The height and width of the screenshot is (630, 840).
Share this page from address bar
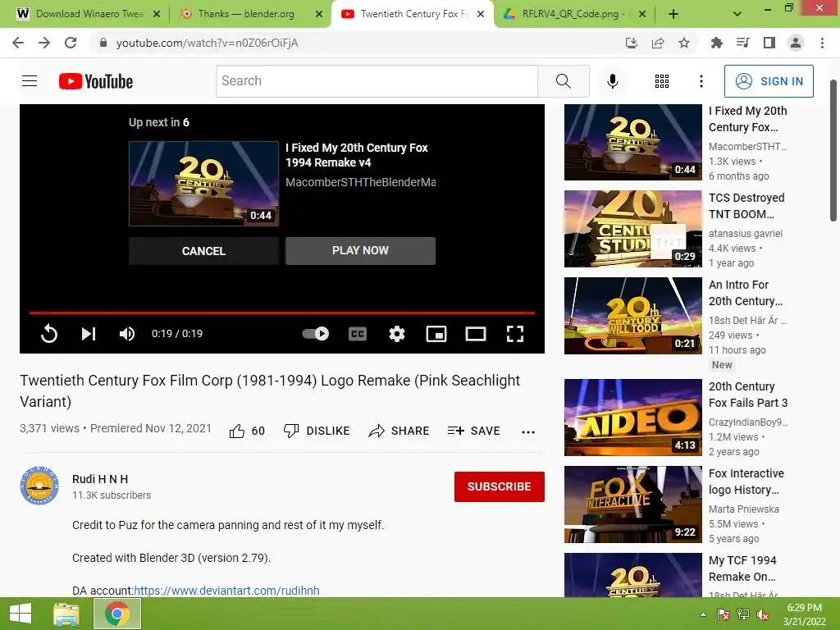point(658,43)
